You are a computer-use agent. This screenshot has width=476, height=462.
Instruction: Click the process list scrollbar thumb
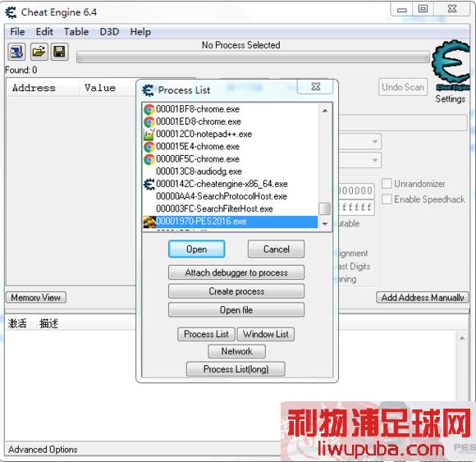325,208
